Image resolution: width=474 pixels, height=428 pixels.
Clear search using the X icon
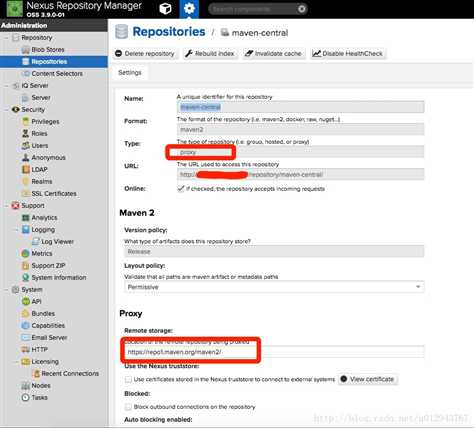click(302, 9)
